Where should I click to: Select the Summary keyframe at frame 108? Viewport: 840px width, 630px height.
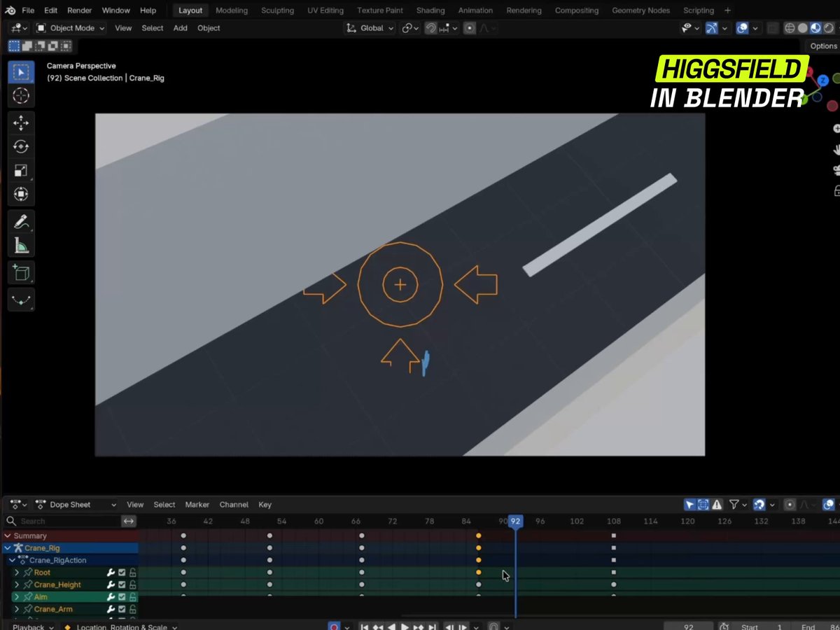point(614,536)
